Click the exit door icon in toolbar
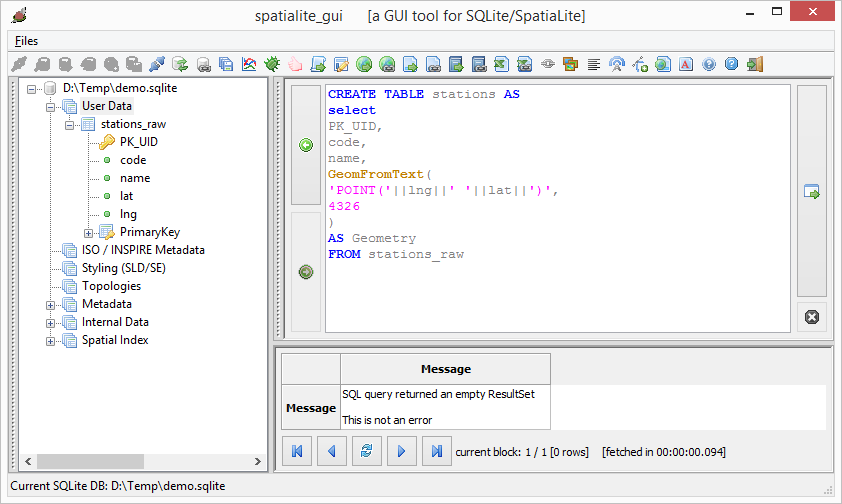Image resolution: width=842 pixels, height=504 pixels. (754, 64)
